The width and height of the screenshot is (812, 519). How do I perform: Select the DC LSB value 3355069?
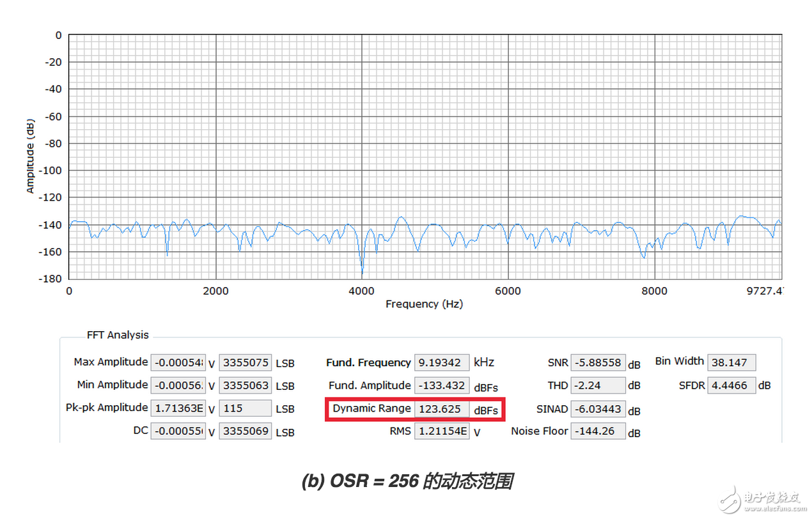pyautogui.click(x=245, y=431)
